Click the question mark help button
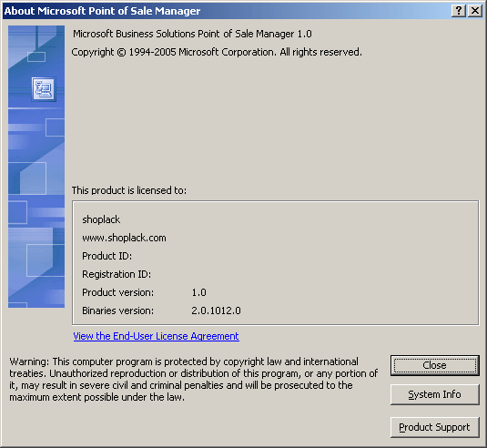This screenshot has height=448, width=487. pyautogui.click(x=459, y=11)
